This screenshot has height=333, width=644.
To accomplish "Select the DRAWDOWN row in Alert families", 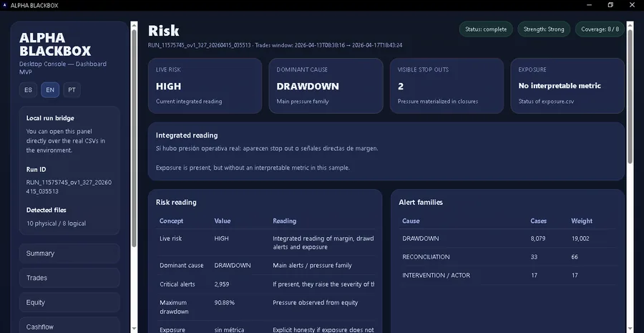I will [x=507, y=238].
